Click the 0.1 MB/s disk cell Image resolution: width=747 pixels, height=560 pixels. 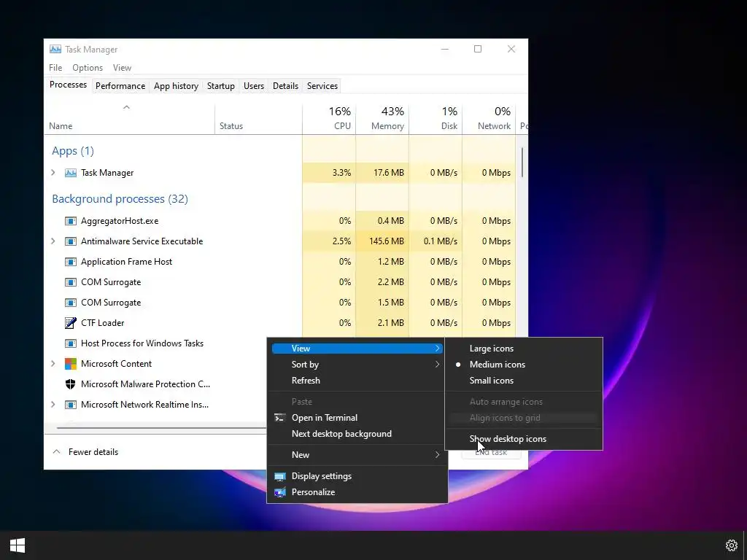point(436,241)
